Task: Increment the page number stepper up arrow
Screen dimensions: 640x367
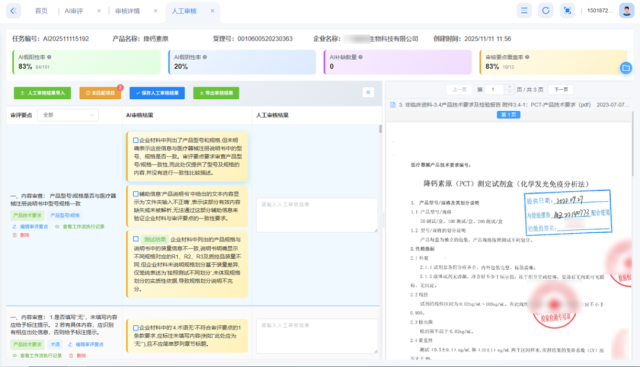Action: pyautogui.click(x=509, y=87)
